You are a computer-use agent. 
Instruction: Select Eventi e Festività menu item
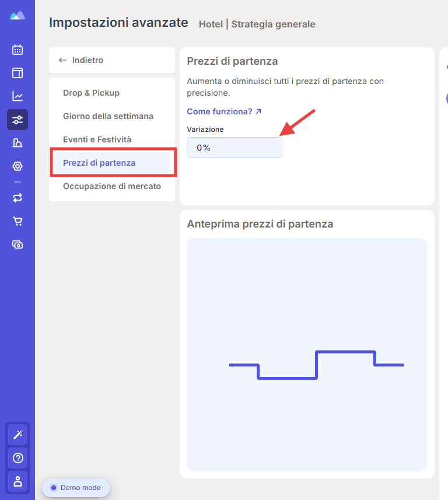pyautogui.click(x=112, y=139)
